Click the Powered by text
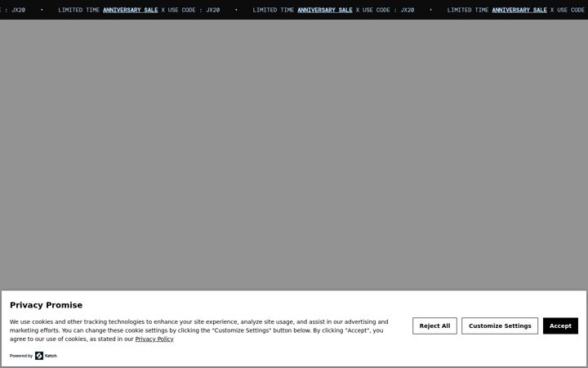The image size is (588, 368). [21, 356]
